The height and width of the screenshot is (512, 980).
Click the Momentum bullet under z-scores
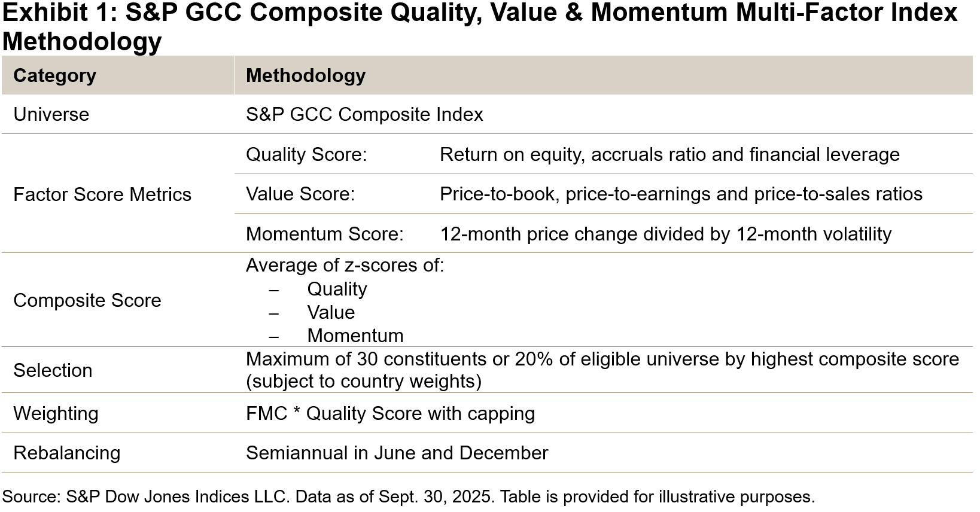355,336
